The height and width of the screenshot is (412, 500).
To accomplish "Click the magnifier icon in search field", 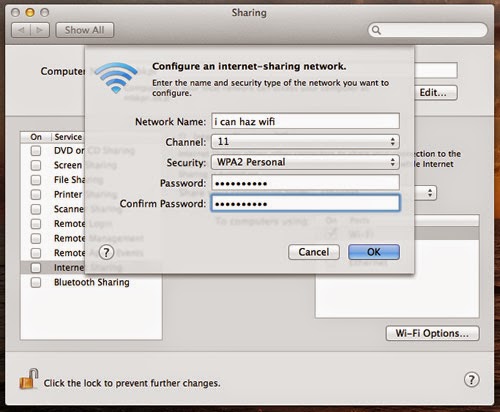I will point(376,30).
